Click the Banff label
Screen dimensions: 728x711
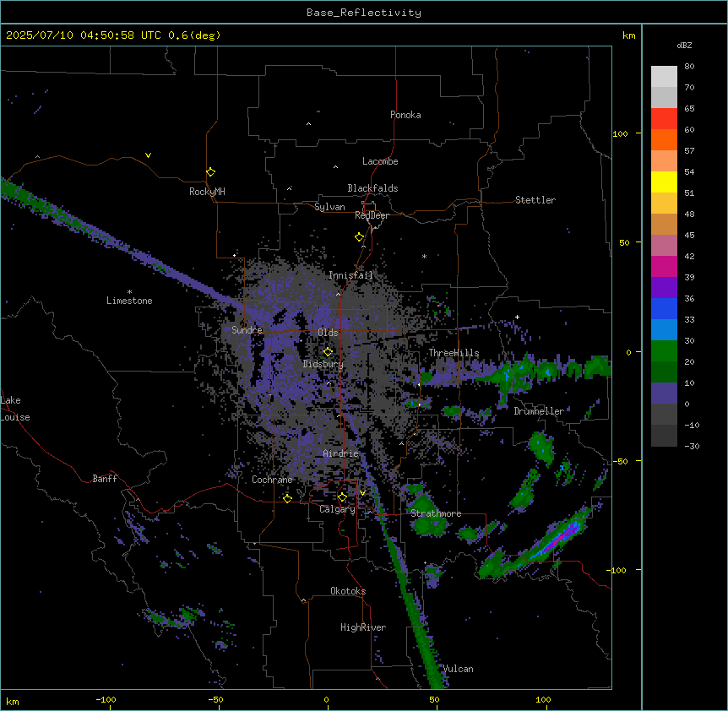[105, 479]
